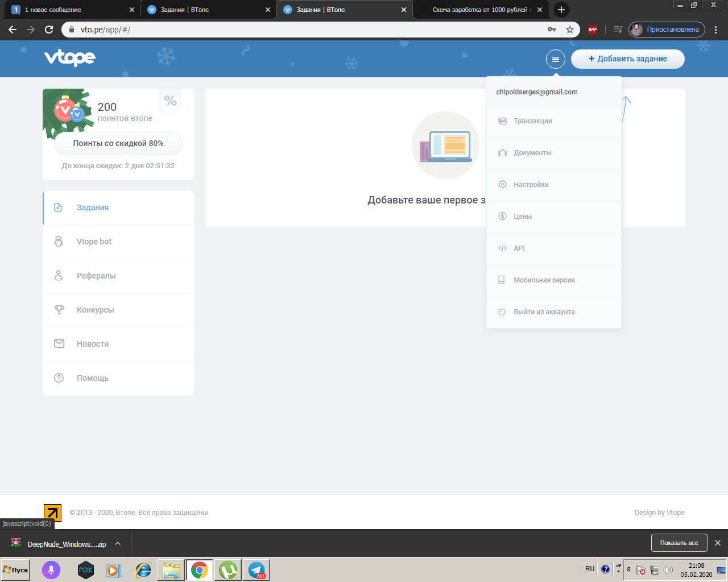This screenshot has width=728, height=582.
Task: Open a new Chrome tab
Action: 561,10
